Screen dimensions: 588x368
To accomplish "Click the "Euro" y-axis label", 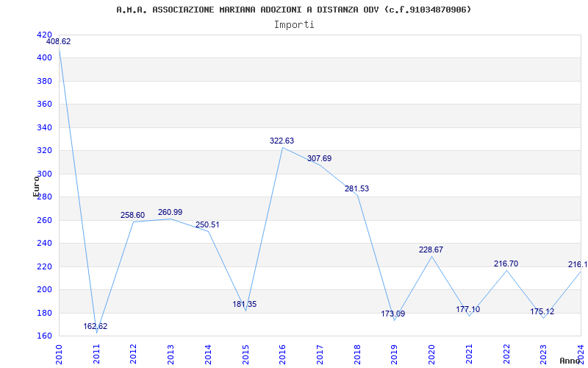I will click(x=36, y=185).
